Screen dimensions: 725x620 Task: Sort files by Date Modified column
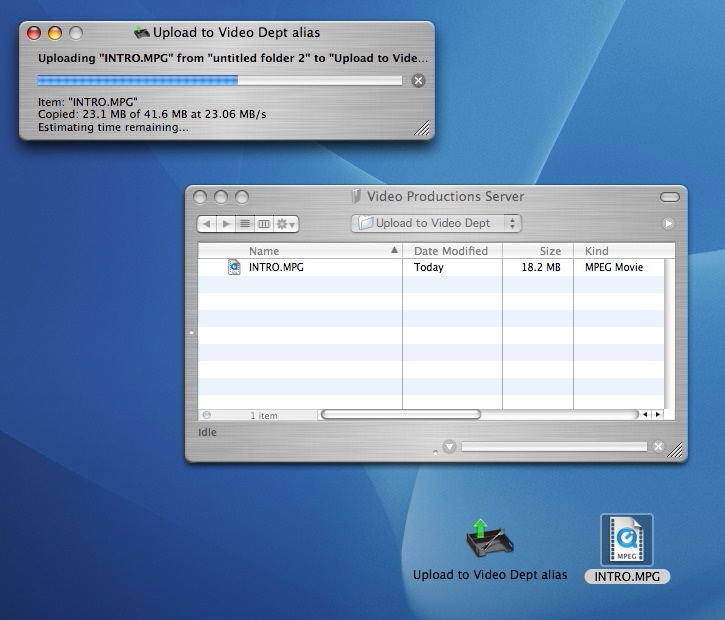[x=451, y=251]
